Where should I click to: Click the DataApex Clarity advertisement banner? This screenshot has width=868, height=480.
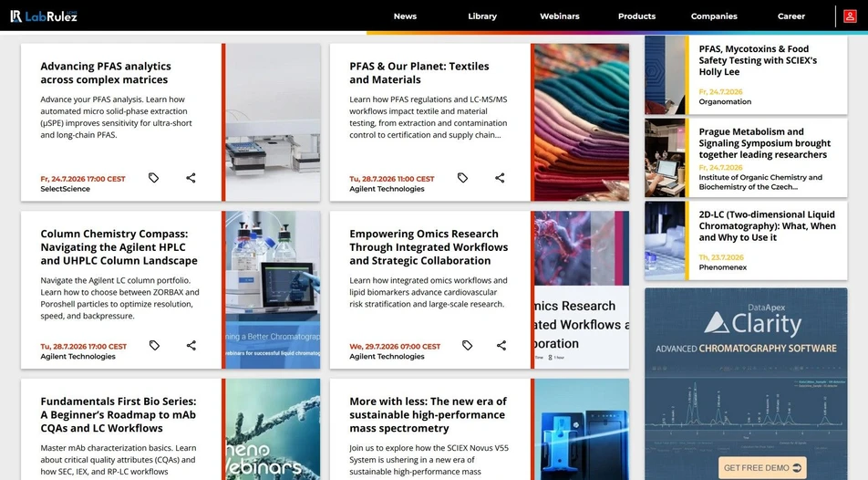click(746, 383)
